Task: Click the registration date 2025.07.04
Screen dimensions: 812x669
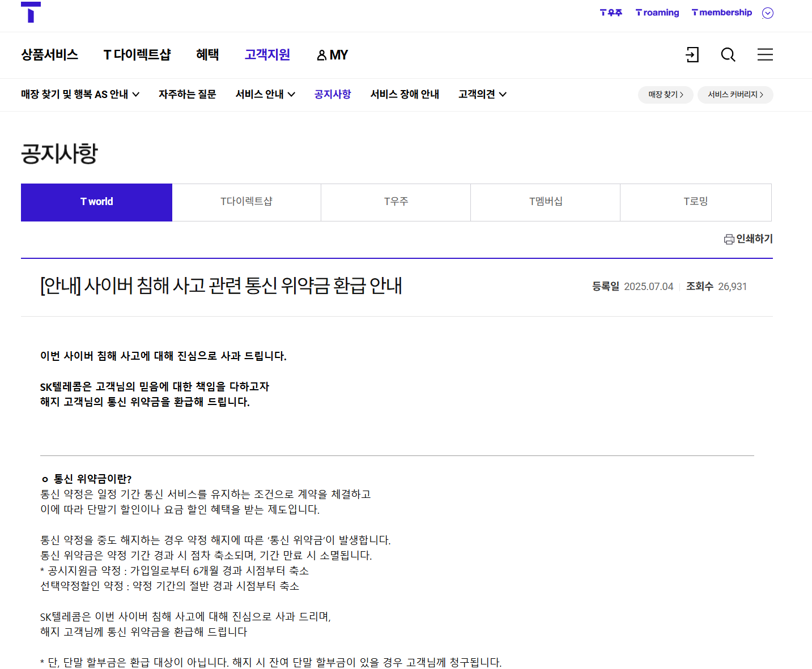Action: pos(649,287)
